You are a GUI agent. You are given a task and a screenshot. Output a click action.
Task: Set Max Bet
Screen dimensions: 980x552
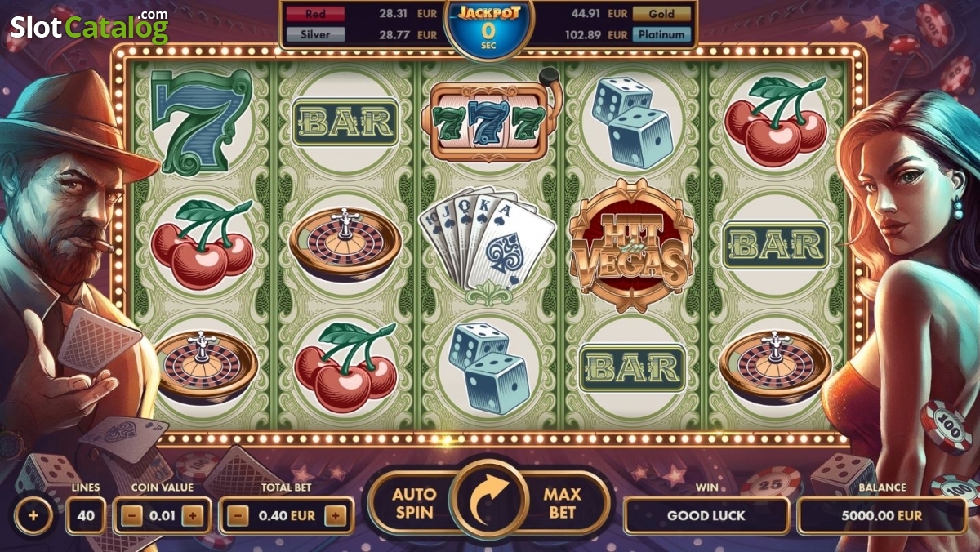pos(563,504)
